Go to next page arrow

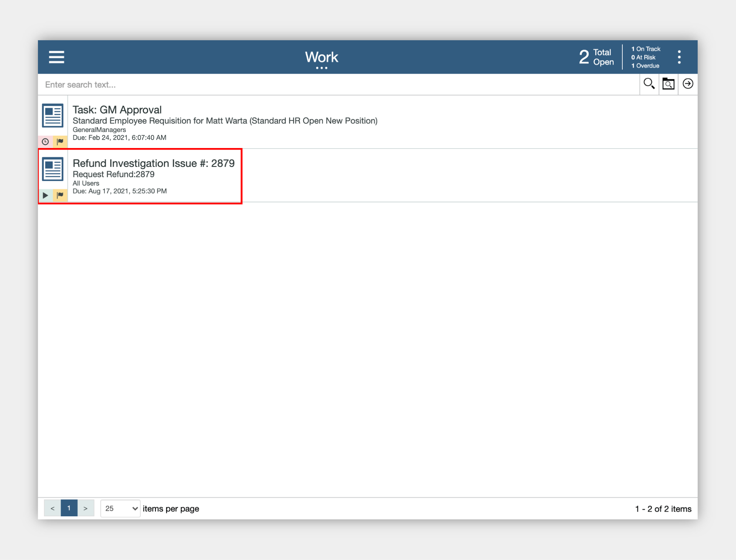pyautogui.click(x=86, y=508)
